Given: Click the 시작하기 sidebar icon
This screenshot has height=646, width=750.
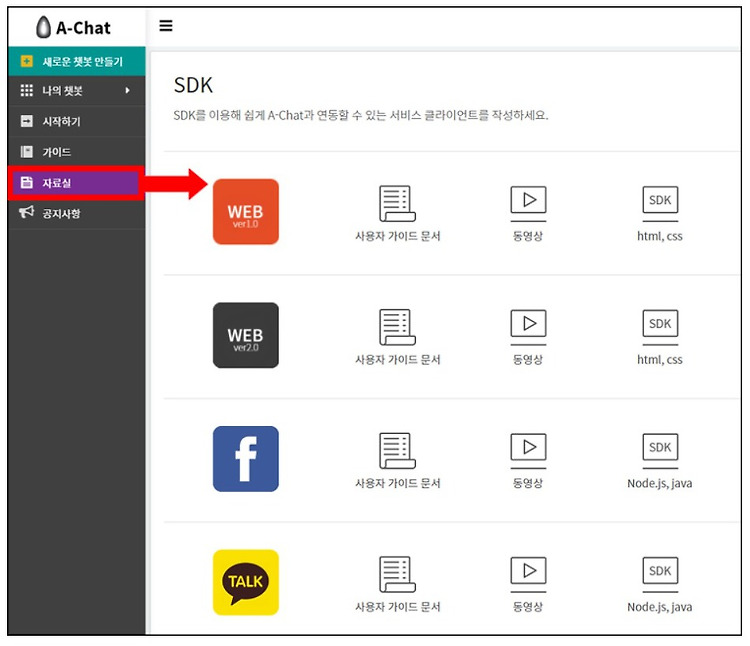Looking at the screenshot, I should pyautogui.click(x=27, y=121).
